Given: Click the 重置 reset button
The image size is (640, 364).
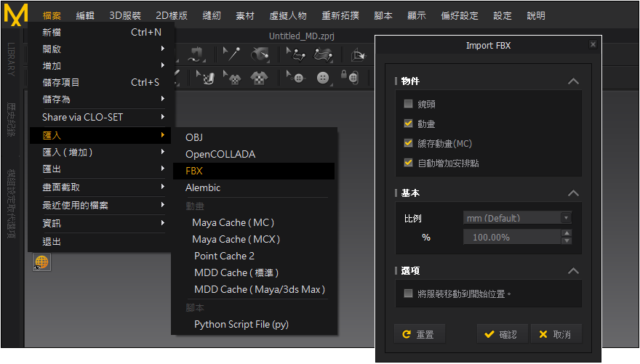Looking at the screenshot, I should (419, 334).
